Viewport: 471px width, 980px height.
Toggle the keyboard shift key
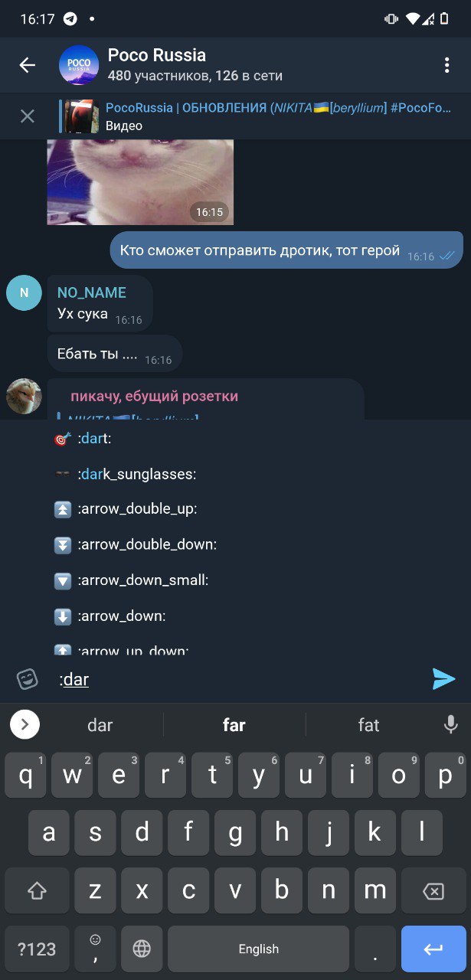(37, 891)
